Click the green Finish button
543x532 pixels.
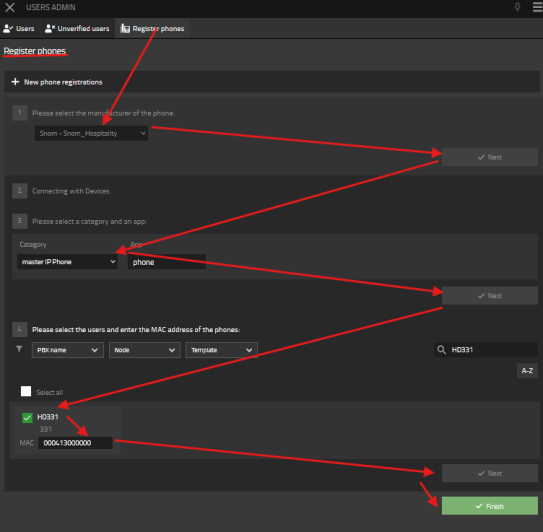click(x=490, y=506)
